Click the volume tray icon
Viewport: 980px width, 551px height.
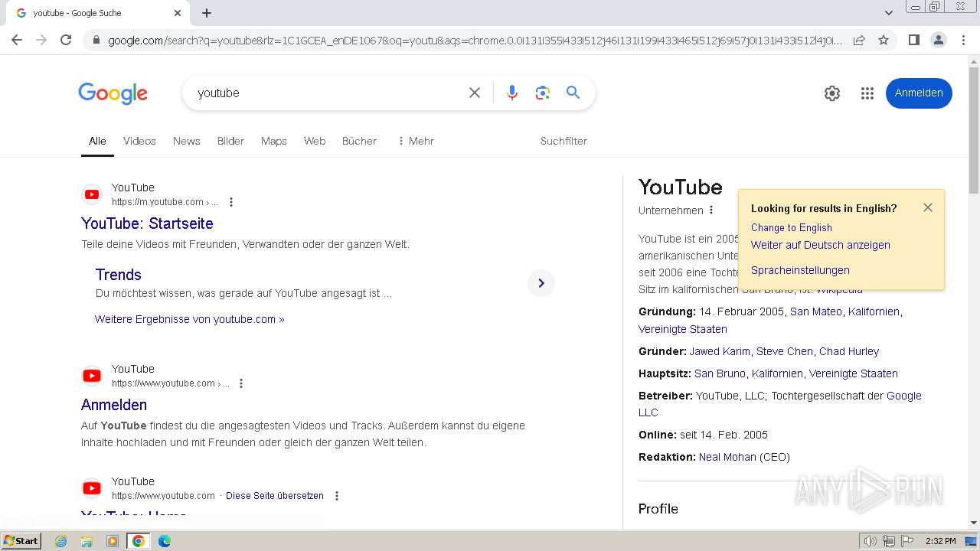click(871, 541)
